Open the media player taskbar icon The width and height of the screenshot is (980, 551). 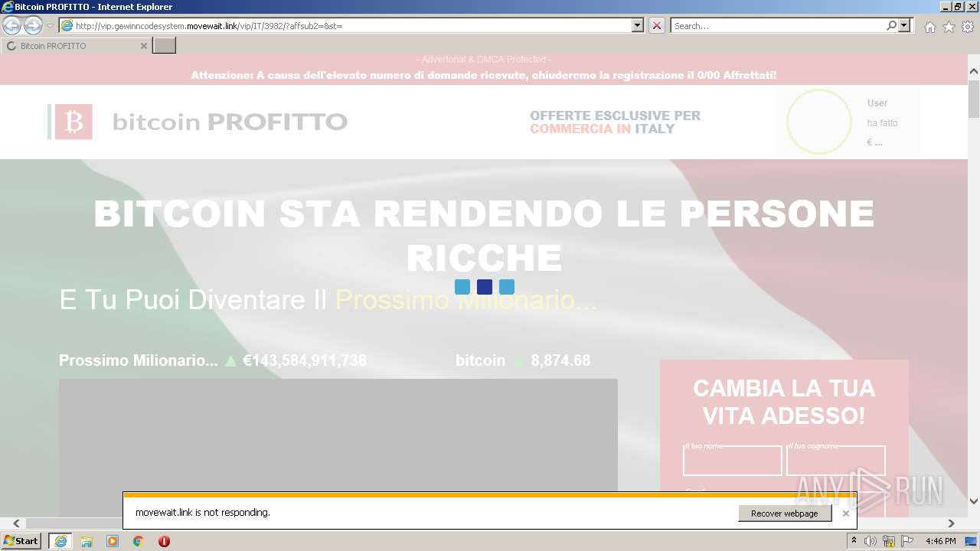[113, 541]
